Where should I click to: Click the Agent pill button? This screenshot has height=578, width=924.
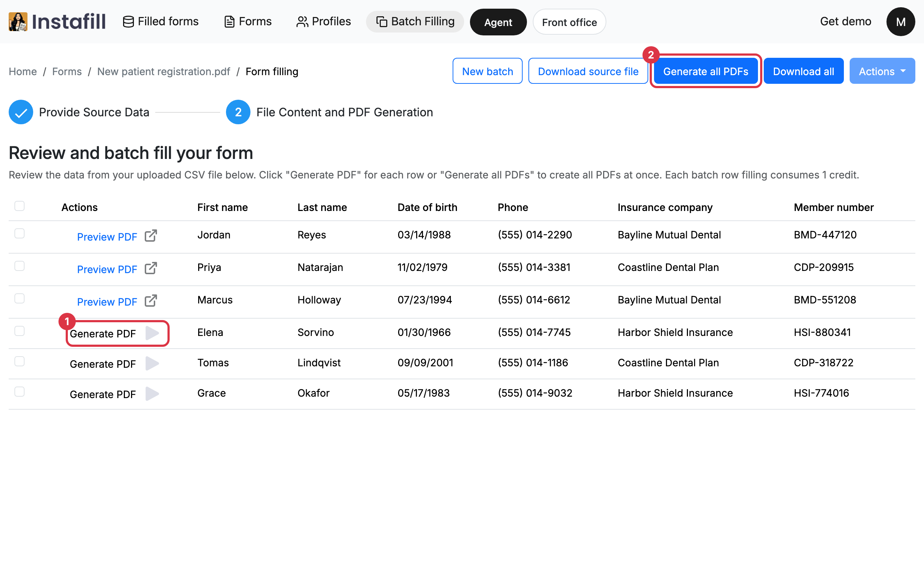(498, 22)
